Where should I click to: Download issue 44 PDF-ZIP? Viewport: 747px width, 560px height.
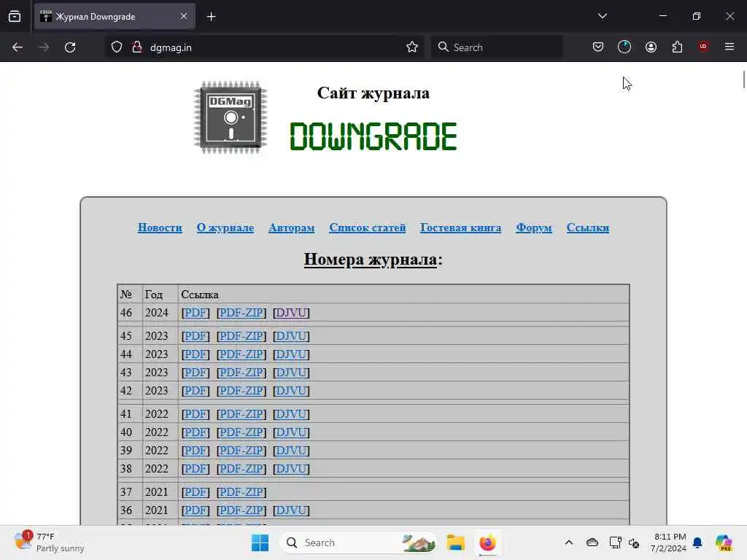point(241,354)
